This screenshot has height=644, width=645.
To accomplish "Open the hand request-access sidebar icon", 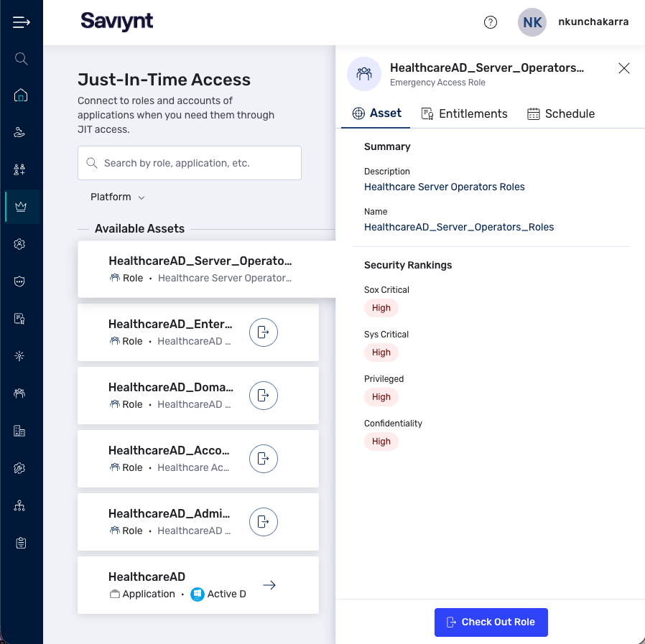I will (19, 132).
